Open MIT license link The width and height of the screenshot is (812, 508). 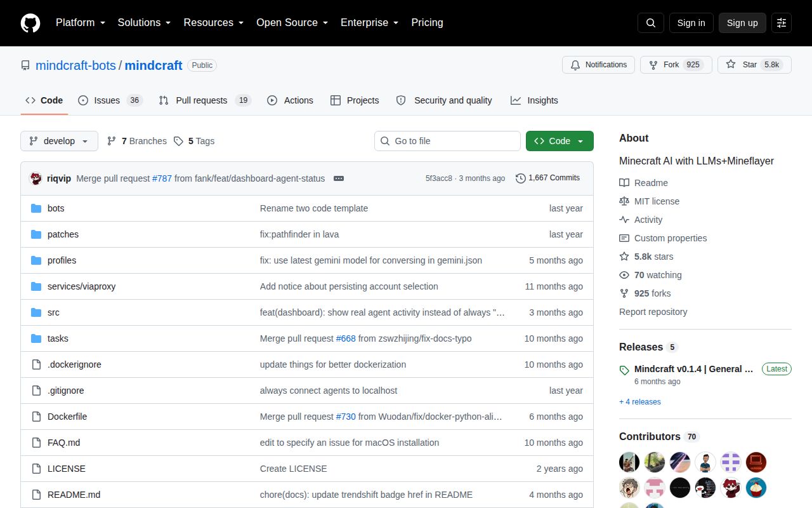[649, 201]
